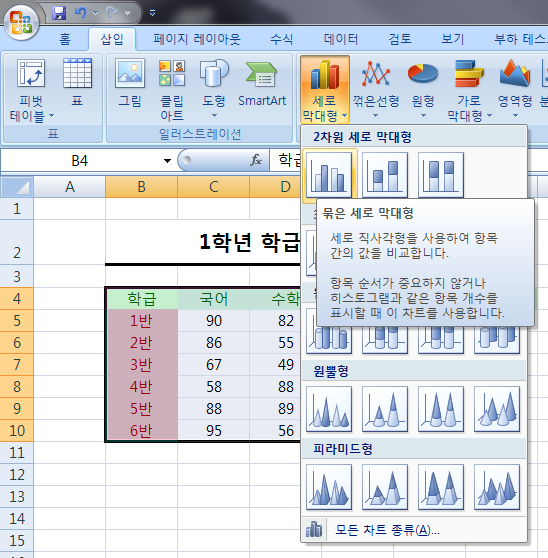Select column B header

tap(141, 187)
